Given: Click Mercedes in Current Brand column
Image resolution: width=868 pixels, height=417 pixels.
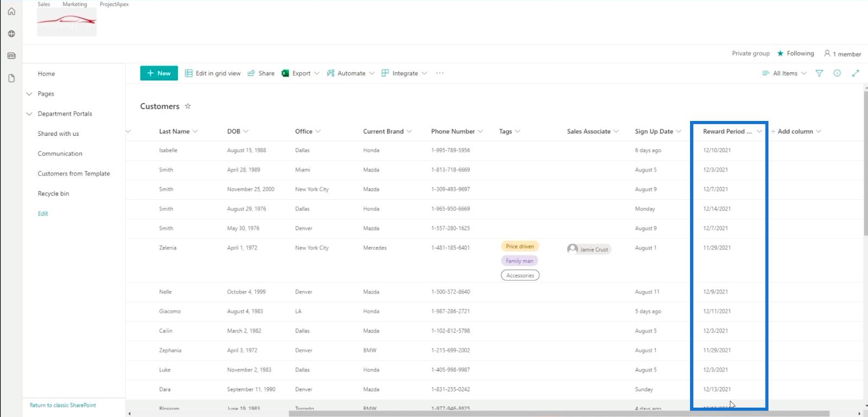Looking at the screenshot, I should click(x=375, y=248).
